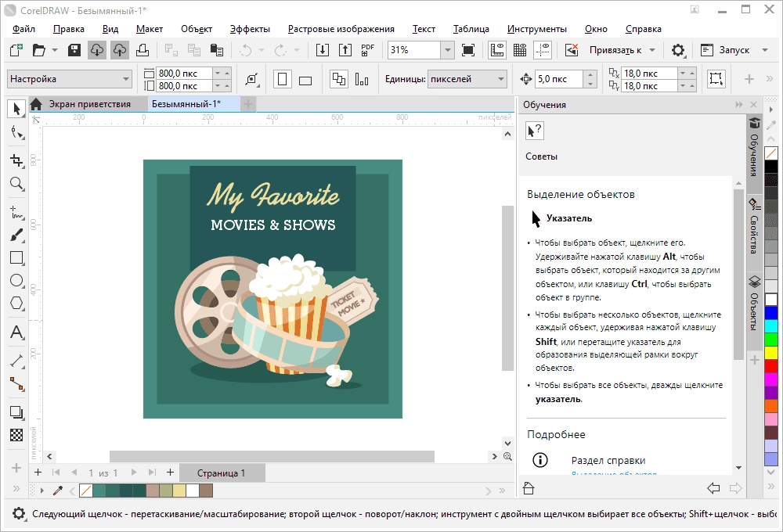
Task: Expand the Undo history dropdown arrow
Action: (x=262, y=50)
